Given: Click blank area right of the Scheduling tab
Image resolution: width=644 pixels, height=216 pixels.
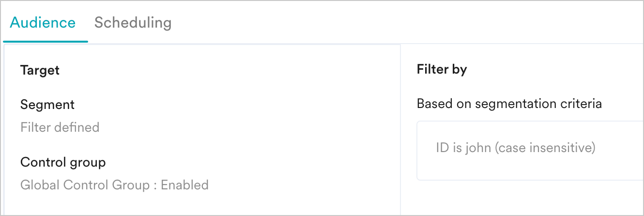Looking at the screenshot, I should [x=387, y=23].
